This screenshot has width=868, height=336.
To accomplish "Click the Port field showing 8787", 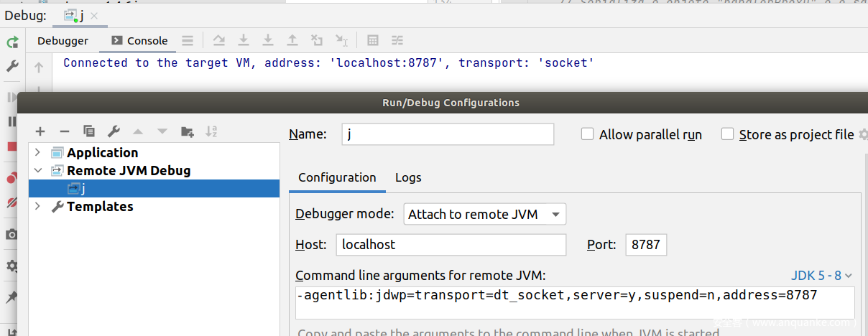I will pos(645,245).
